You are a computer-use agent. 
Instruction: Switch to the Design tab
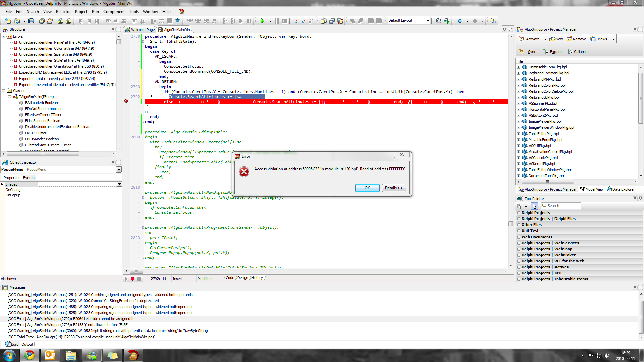tap(243, 278)
